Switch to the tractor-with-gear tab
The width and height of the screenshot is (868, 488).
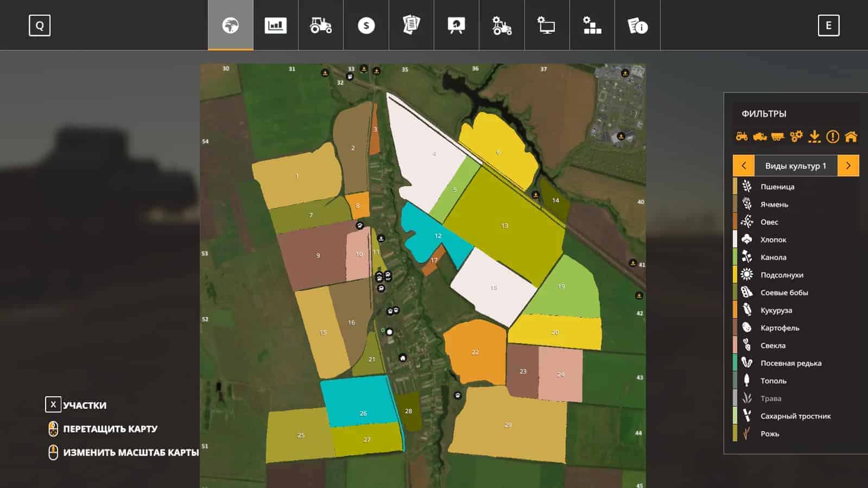502,26
